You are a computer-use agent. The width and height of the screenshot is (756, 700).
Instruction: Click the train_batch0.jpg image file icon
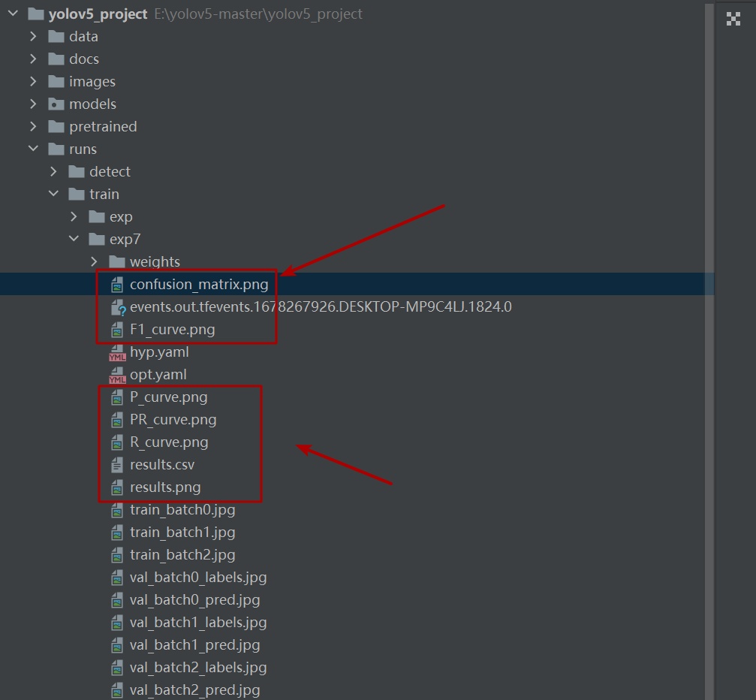click(x=117, y=510)
